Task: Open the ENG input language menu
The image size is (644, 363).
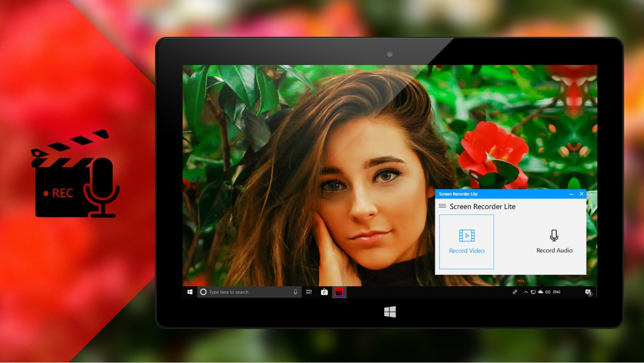Action: point(556,292)
